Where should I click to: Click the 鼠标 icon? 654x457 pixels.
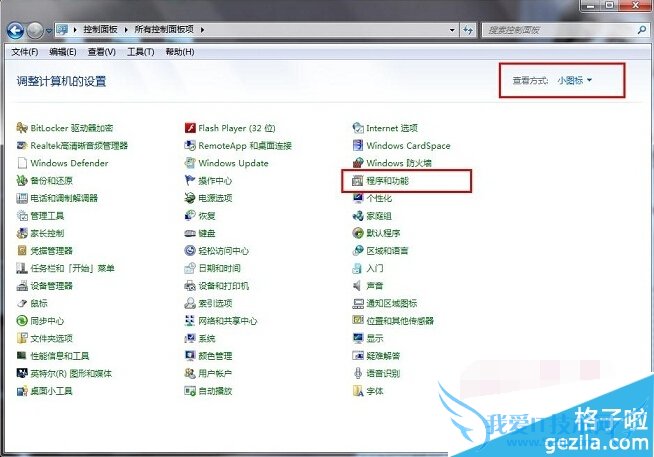pyautogui.click(x=22, y=303)
